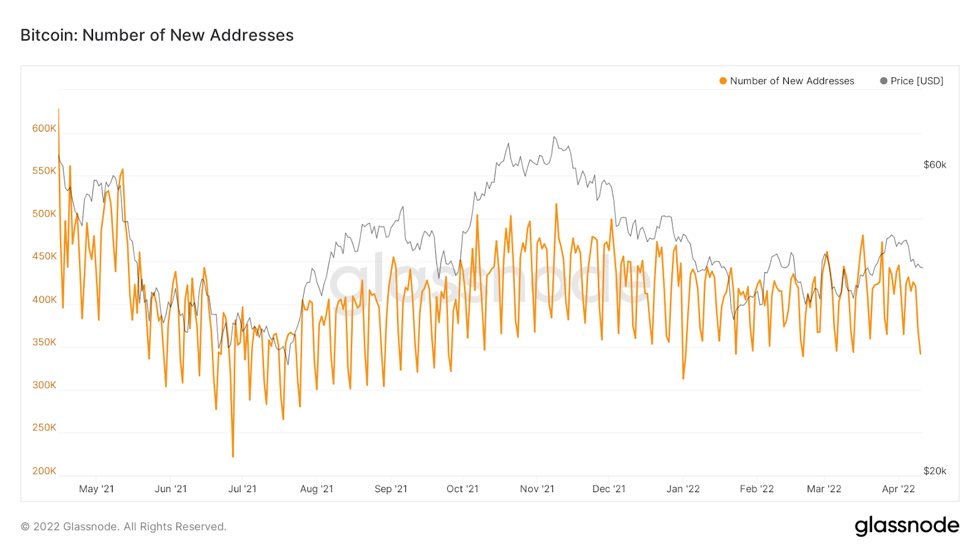
Task: Select the 400K y-axis label
Action: [x=44, y=299]
